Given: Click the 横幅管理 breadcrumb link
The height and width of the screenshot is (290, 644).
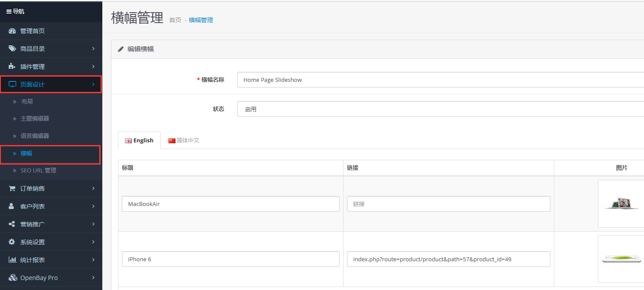Looking at the screenshot, I should point(201,20).
